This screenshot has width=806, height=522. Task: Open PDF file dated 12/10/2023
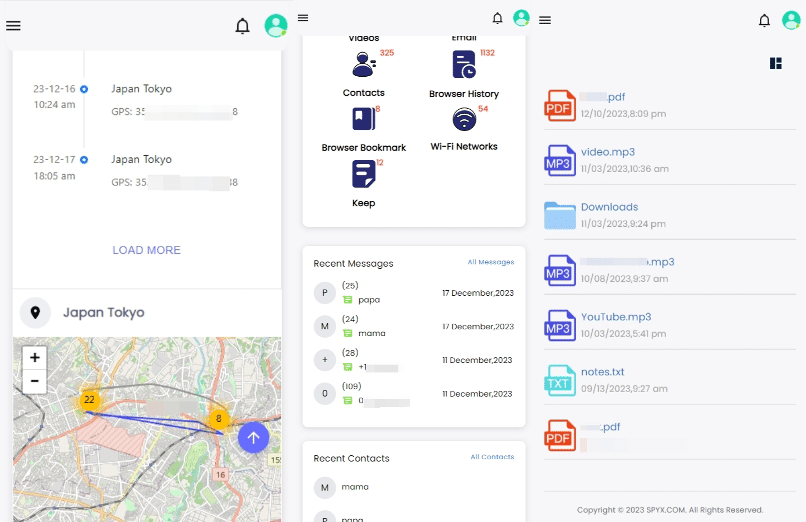(670, 105)
